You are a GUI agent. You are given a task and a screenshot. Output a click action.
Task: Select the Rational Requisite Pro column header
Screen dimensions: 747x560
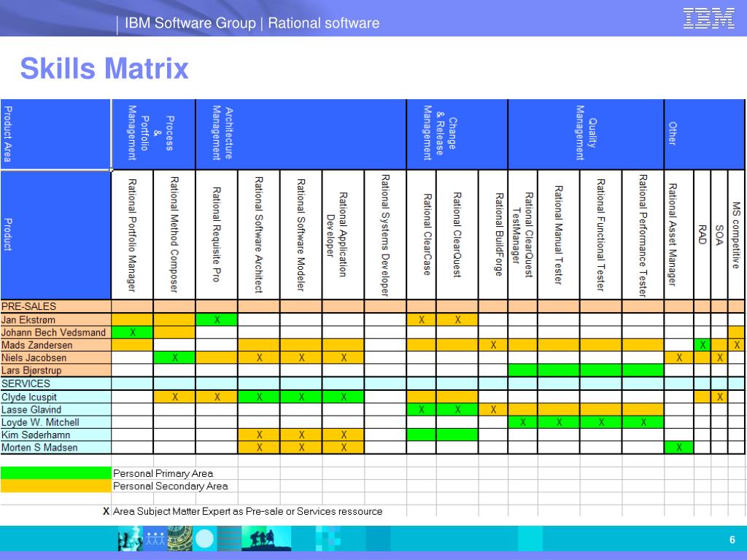217,235
